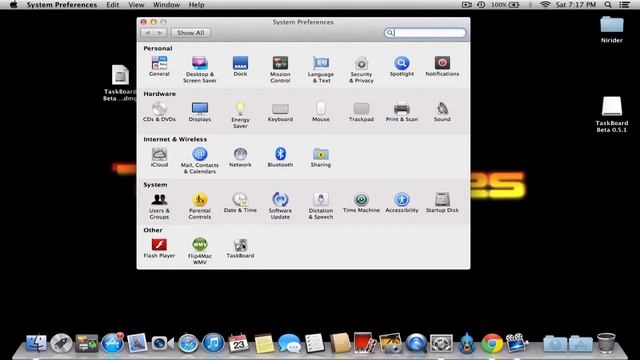Screen dimensions: 640x360
Task: Open Language & Text preferences
Action: point(320,69)
